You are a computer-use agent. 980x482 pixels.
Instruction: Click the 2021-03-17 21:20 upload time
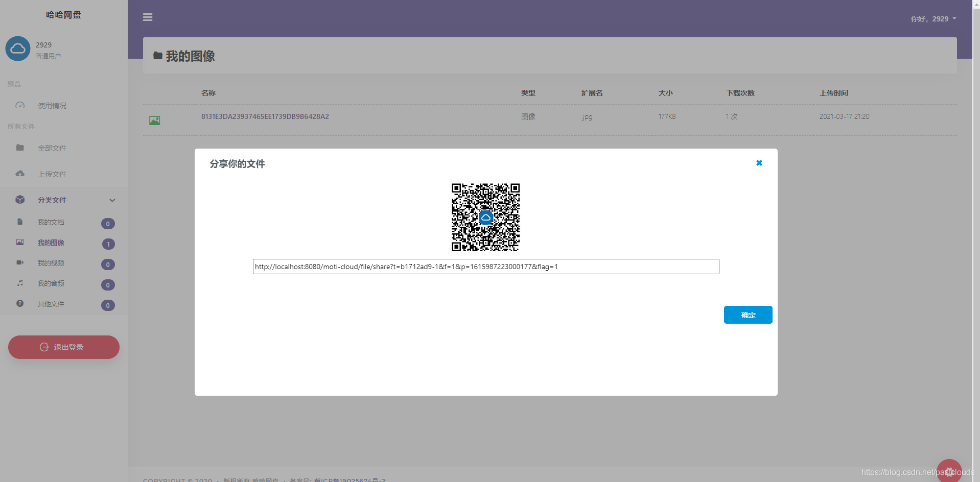pos(844,116)
